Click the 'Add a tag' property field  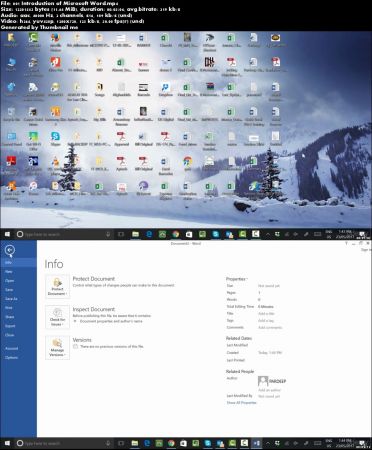point(266,320)
